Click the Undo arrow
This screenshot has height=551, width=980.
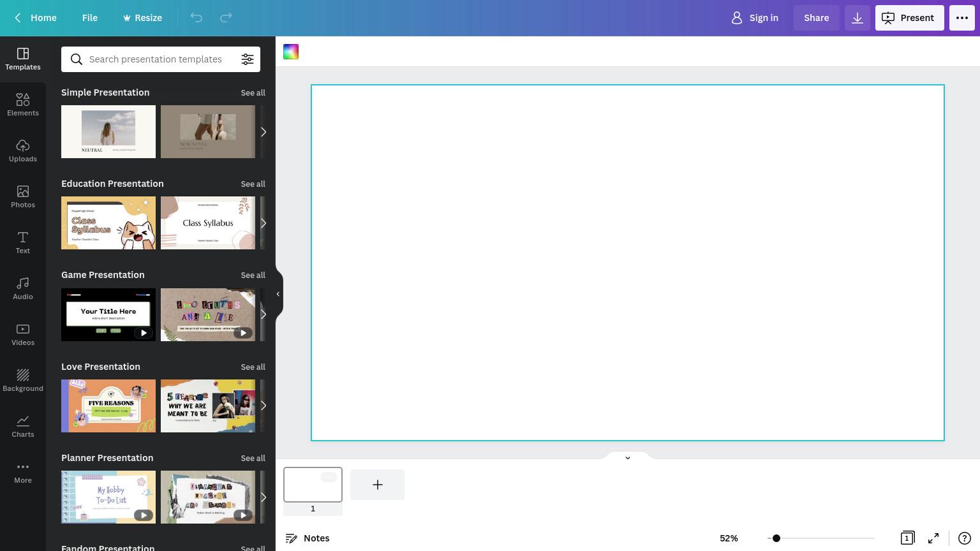coord(197,18)
